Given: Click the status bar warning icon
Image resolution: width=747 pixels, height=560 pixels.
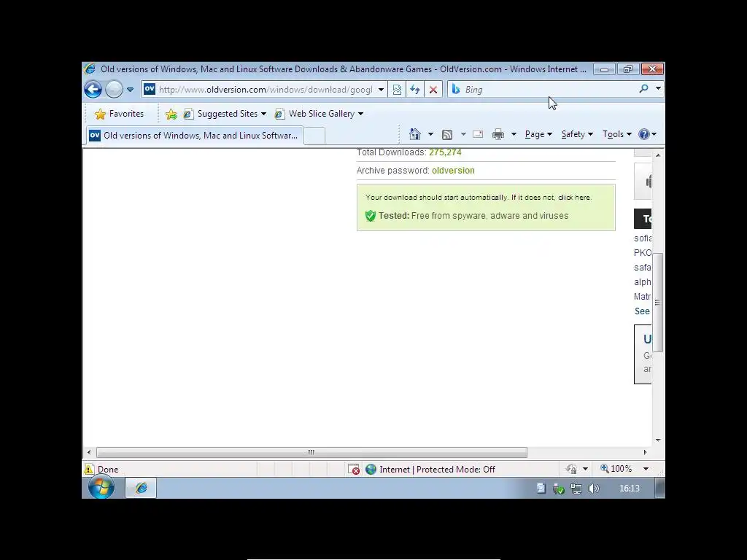Looking at the screenshot, I should tap(89, 469).
